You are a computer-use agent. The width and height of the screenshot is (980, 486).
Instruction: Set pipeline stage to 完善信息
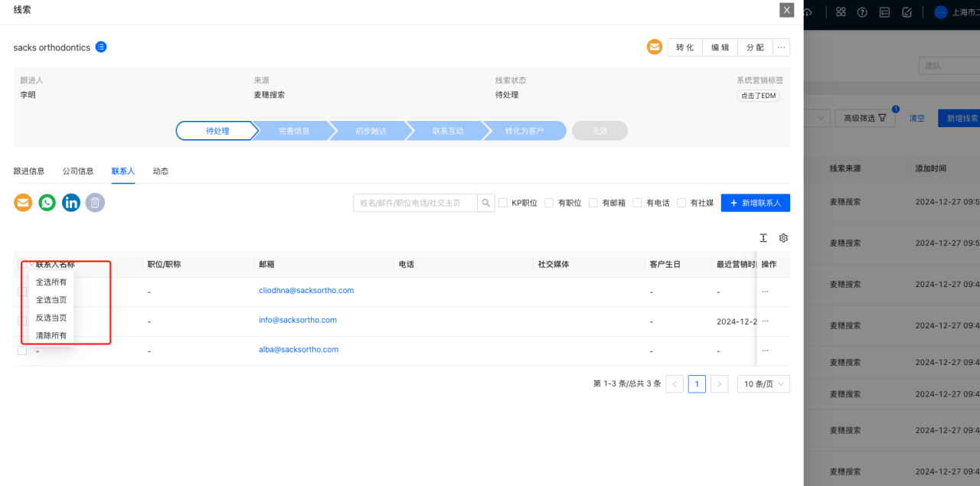click(x=294, y=131)
